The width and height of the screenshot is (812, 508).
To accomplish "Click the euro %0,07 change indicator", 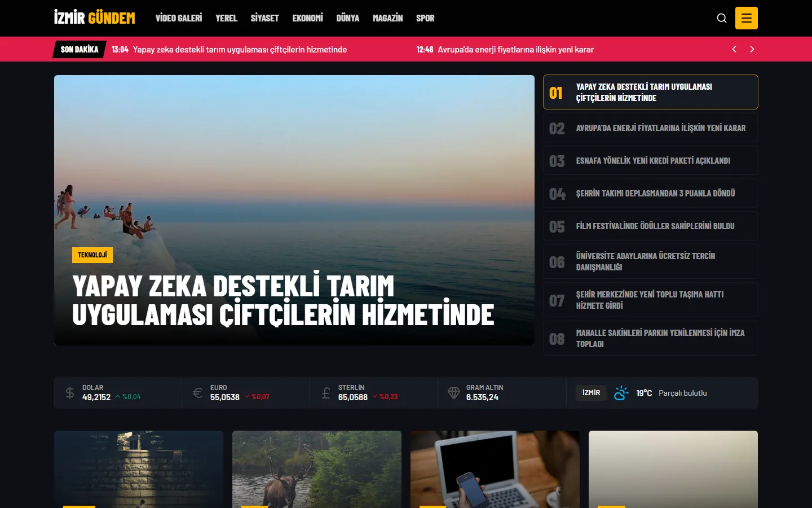I will (x=257, y=397).
